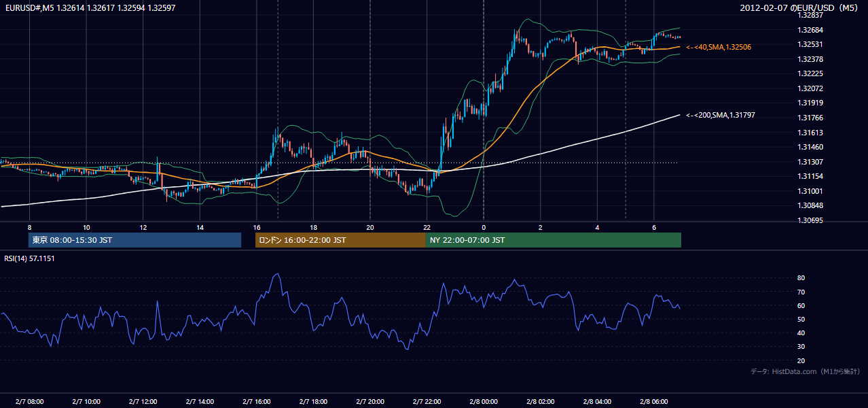Click the 2/8 00:00 time label

pos(484,402)
